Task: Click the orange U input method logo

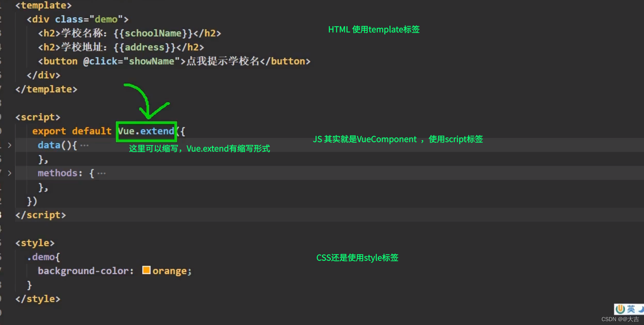Action: [620, 309]
